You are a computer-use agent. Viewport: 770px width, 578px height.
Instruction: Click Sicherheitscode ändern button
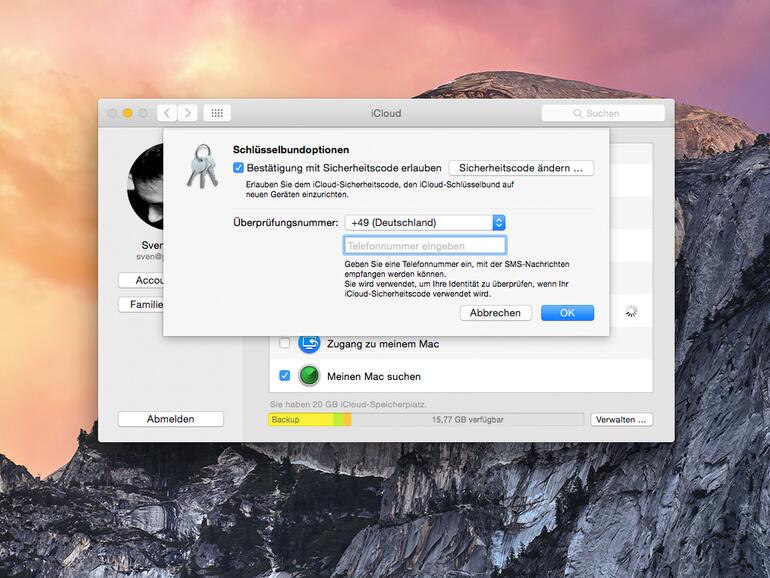pyautogui.click(x=521, y=168)
